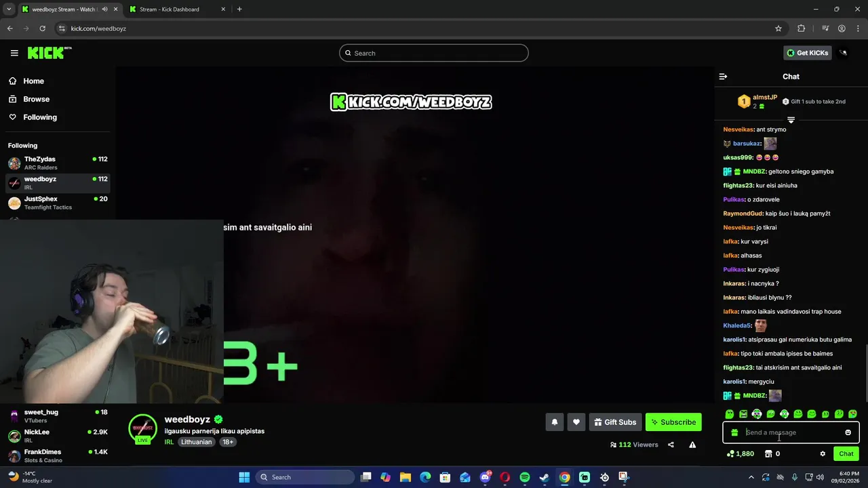Open JustSphex followed channel
Image resolution: width=868 pixels, height=488 pixels.
(x=58, y=203)
